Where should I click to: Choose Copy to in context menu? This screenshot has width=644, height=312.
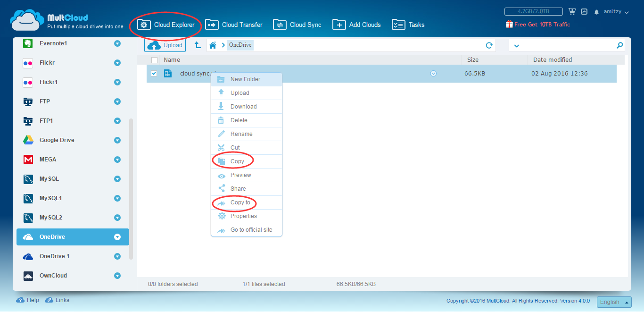247,202
